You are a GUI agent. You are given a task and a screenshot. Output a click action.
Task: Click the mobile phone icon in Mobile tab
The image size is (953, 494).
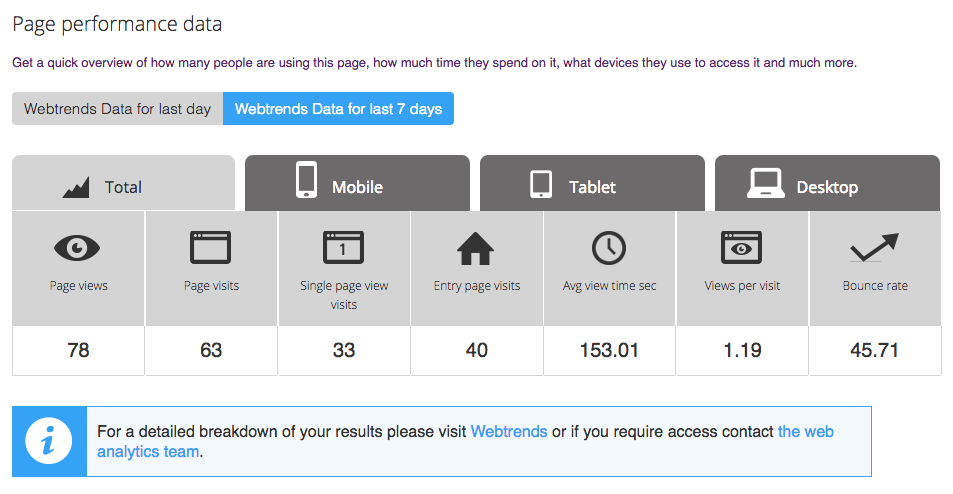[x=306, y=182]
